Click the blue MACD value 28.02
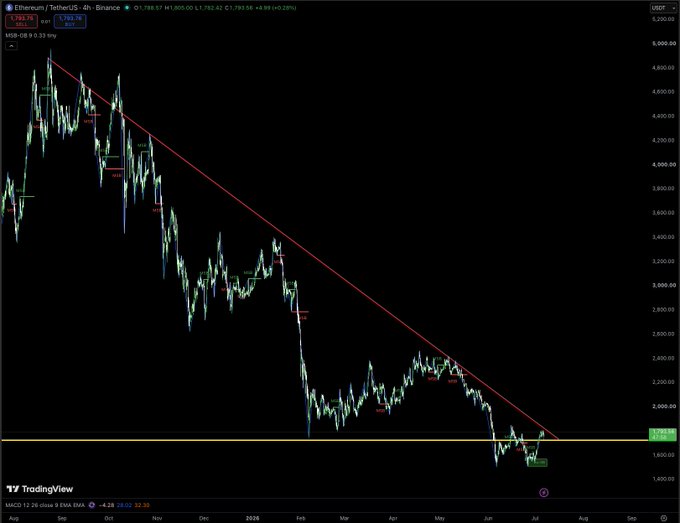The image size is (680, 523). (x=124, y=505)
